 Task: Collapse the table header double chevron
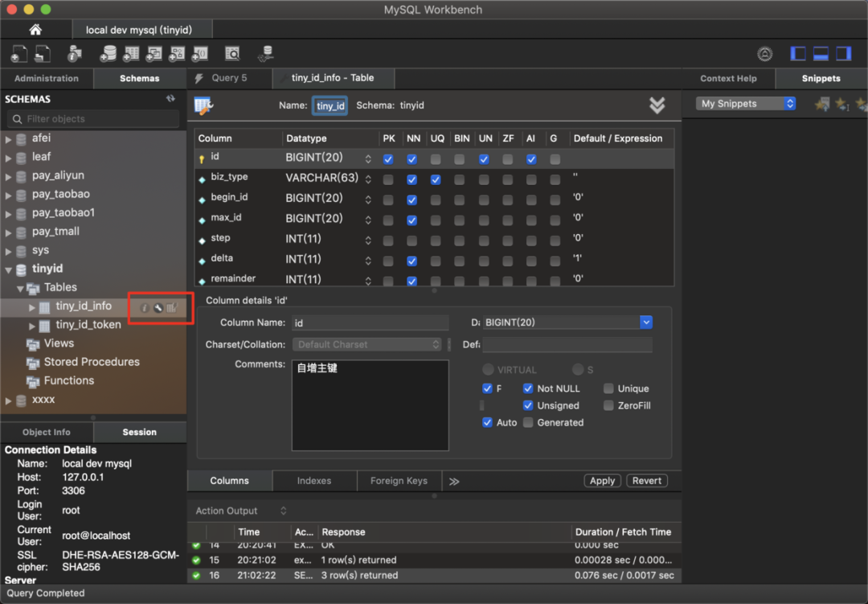[657, 105]
